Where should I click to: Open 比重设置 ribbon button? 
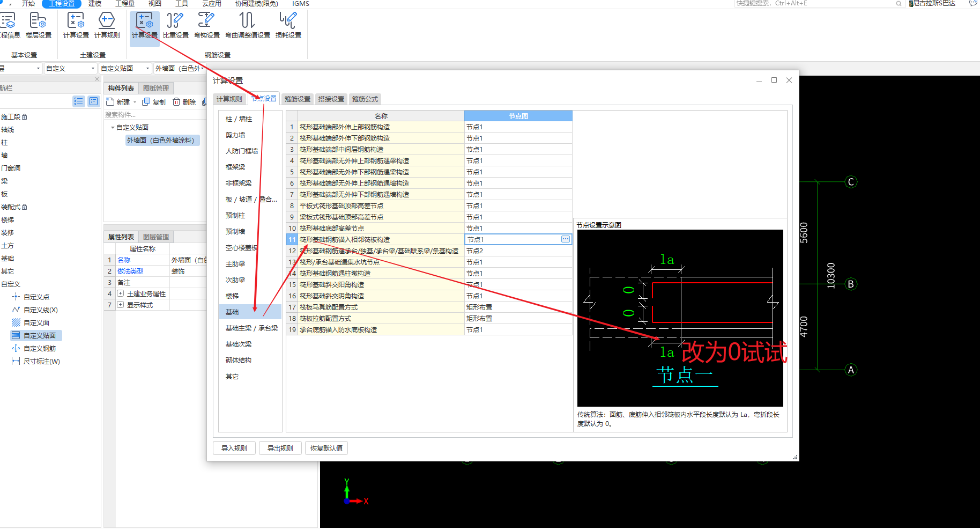(175, 25)
